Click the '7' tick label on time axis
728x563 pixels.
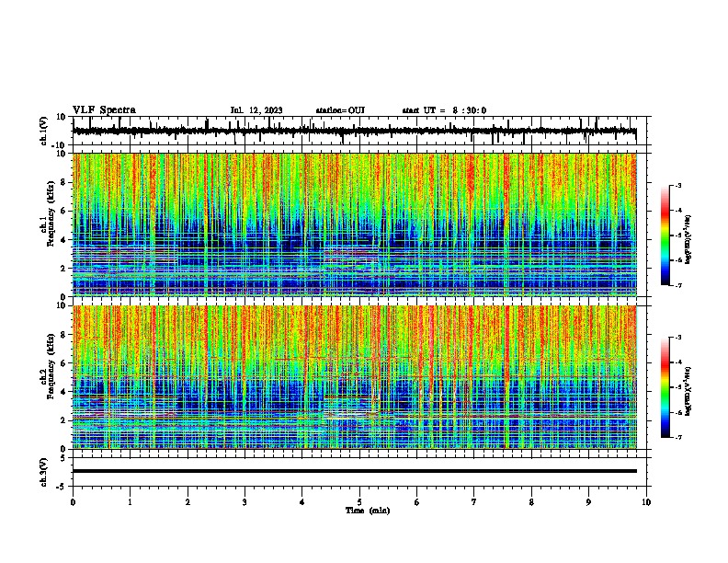pos(474,502)
